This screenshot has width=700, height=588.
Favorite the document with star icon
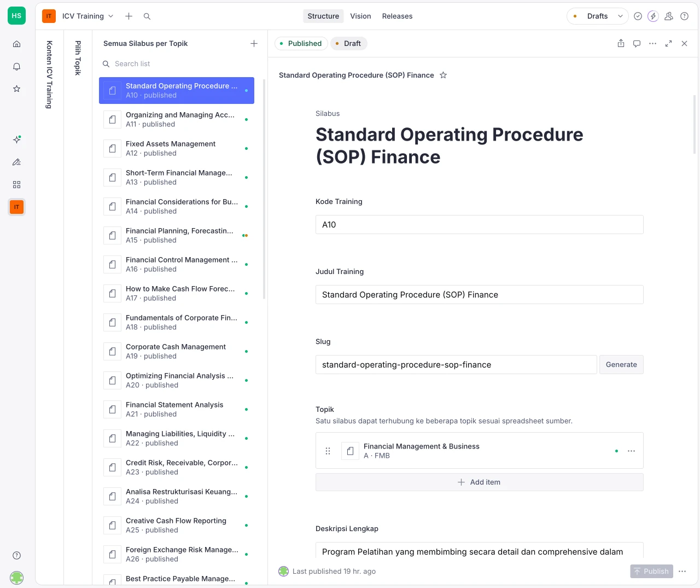(444, 75)
